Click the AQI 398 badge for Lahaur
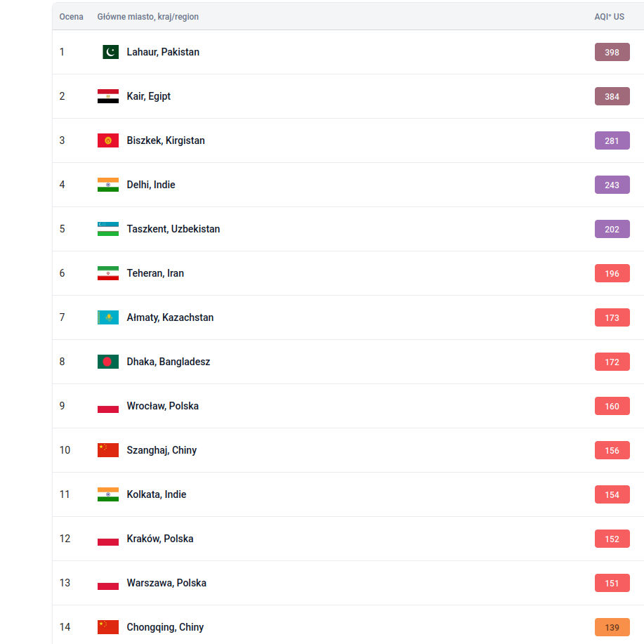644x644 pixels. coord(612,52)
